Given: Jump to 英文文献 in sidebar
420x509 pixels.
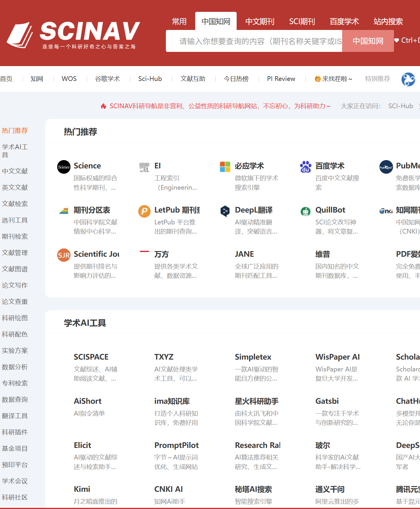Looking at the screenshot, I should tap(15, 187).
